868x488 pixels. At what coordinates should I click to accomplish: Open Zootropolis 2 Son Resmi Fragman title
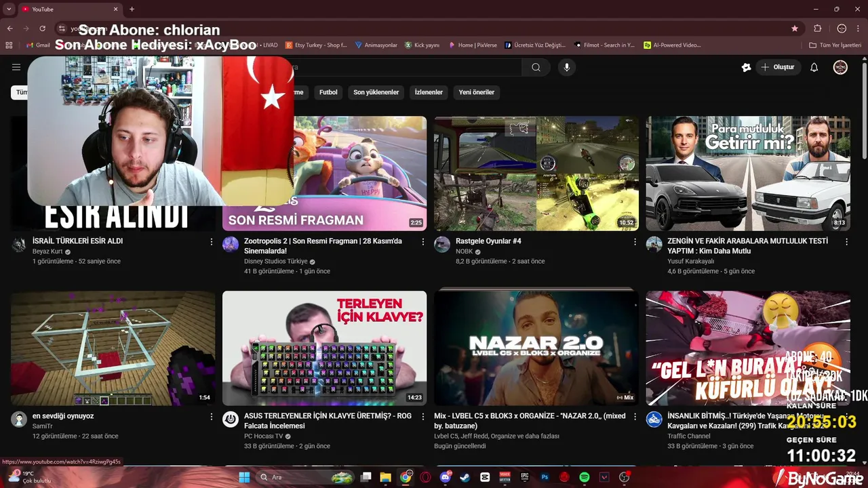[x=323, y=246]
